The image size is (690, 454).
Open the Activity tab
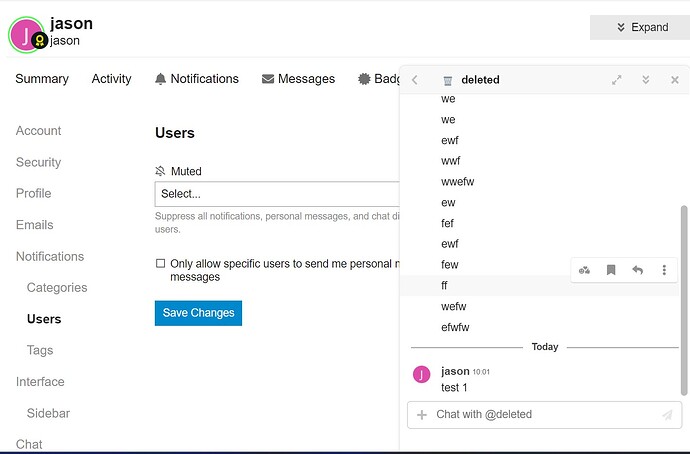point(111,79)
